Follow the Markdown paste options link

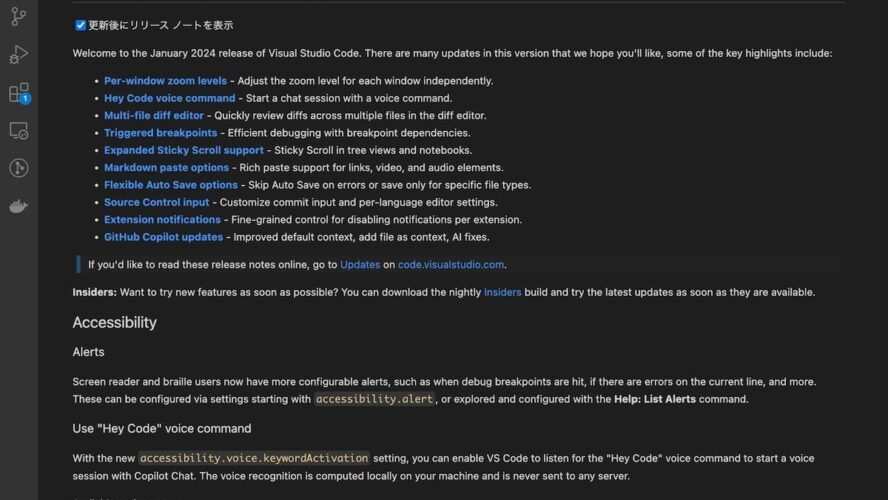click(x=166, y=168)
